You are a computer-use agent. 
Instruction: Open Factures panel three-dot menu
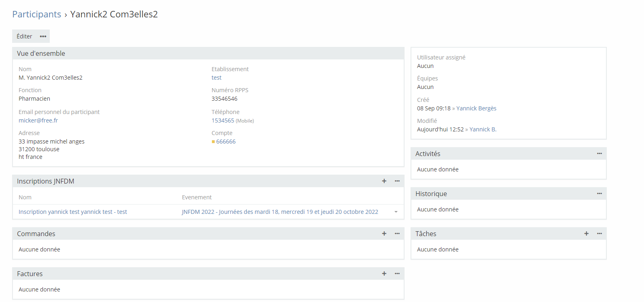coord(397,274)
